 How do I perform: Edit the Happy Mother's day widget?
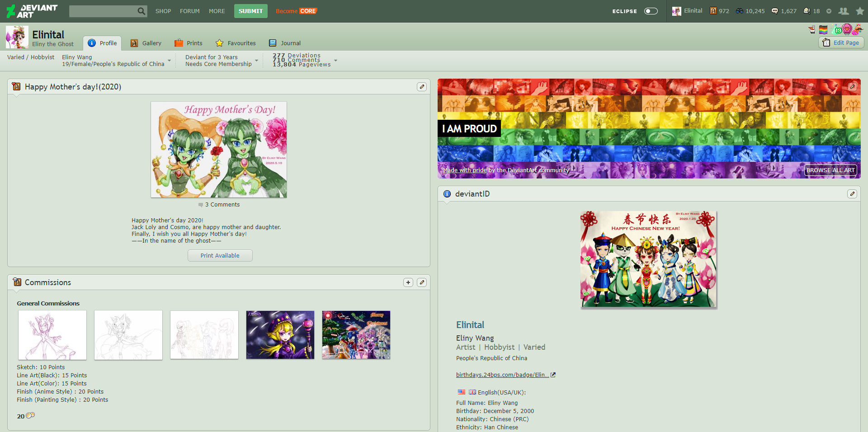click(x=422, y=87)
